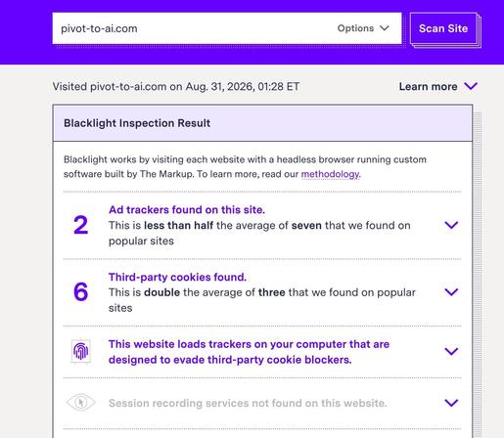Expand the cookie-blocker evading trackers section

tap(451, 351)
